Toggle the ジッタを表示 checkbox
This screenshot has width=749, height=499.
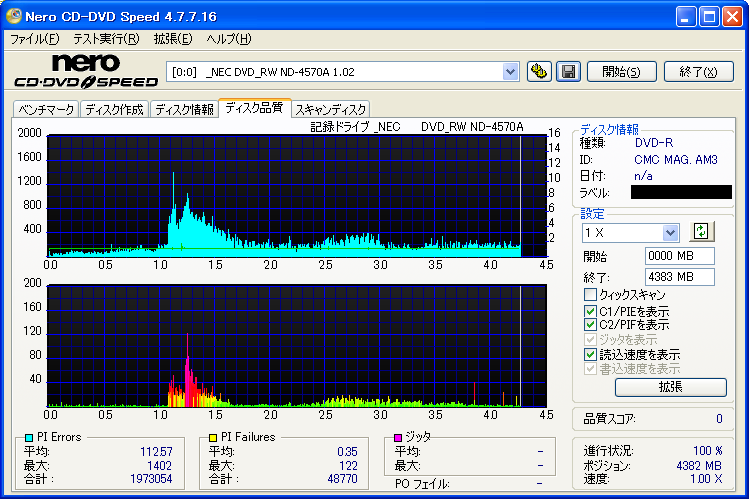pos(590,340)
